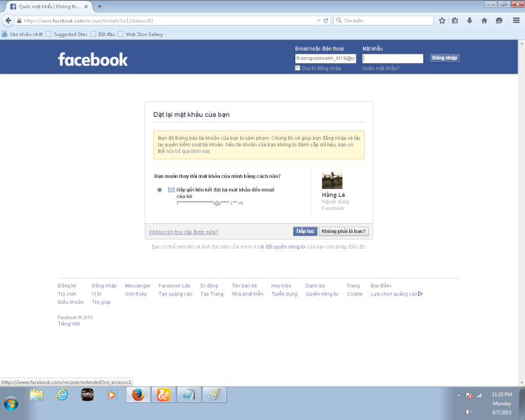Image resolution: width=525 pixels, height=420 pixels.
Task: Click 'Tiếng Việt' language link
Action: [69, 324]
